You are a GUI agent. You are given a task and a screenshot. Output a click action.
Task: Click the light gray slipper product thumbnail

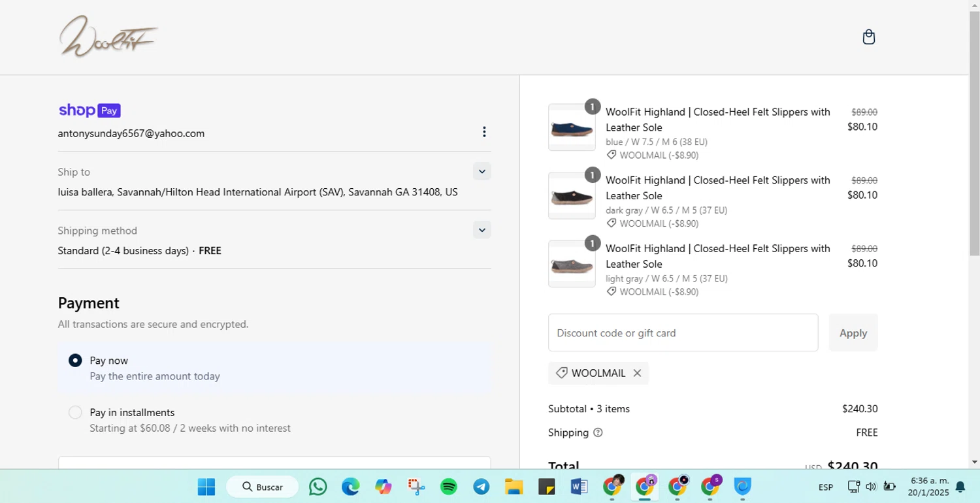572,264
